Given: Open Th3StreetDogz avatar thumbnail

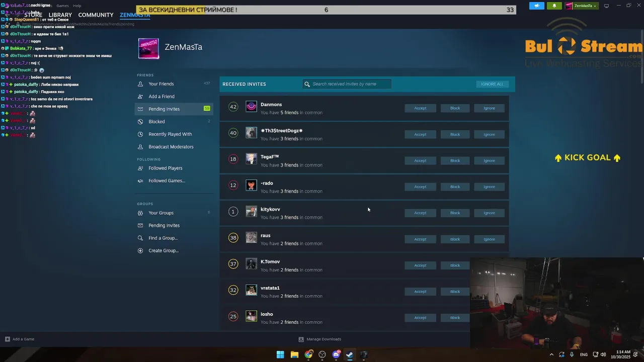Looking at the screenshot, I should (x=251, y=133).
